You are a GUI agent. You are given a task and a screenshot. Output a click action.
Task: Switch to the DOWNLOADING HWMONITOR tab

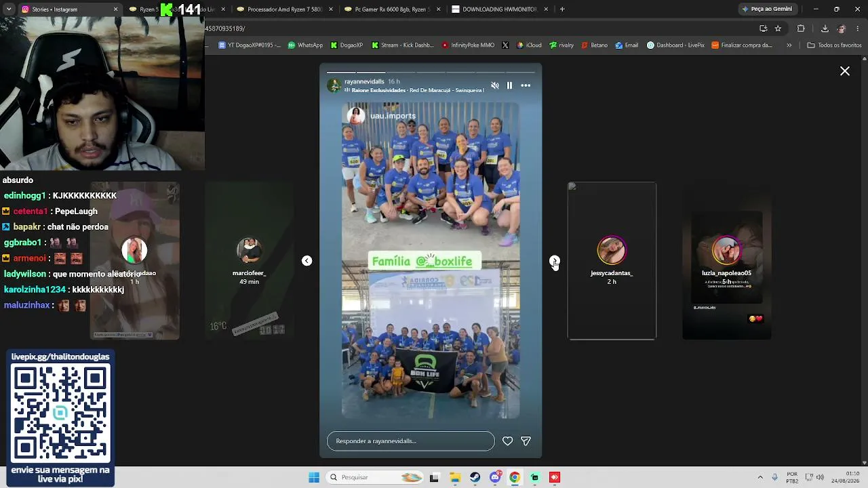click(500, 9)
